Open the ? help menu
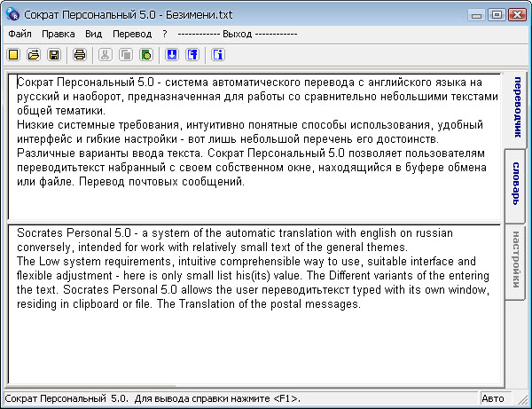The image size is (532, 409). click(165, 34)
